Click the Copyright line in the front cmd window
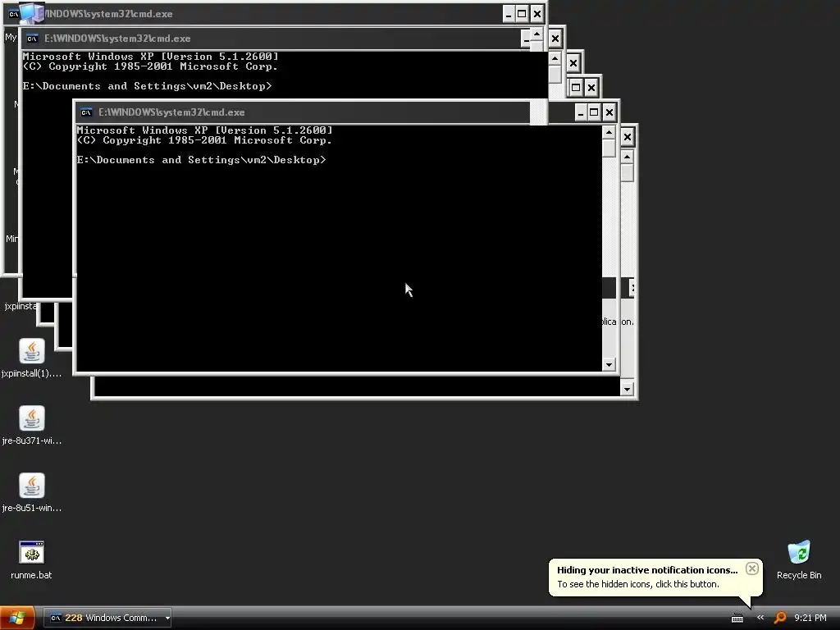Viewport: 840px width, 630px height. (x=204, y=140)
